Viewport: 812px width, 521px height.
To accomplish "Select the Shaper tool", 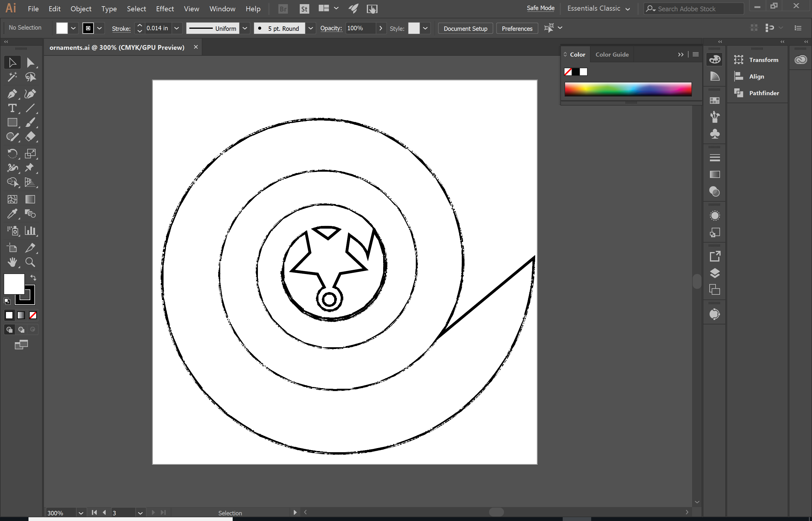I will (x=12, y=137).
